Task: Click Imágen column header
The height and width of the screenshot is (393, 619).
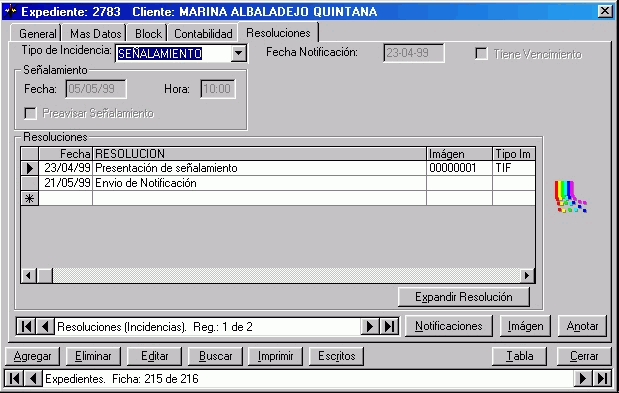Action: 460,153
